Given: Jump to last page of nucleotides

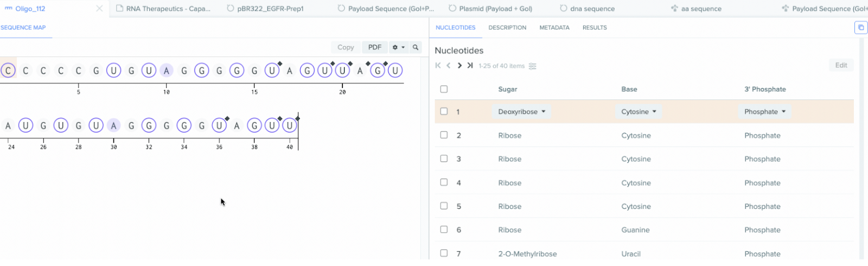Looking at the screenshot, I should [x=470, y=66].
